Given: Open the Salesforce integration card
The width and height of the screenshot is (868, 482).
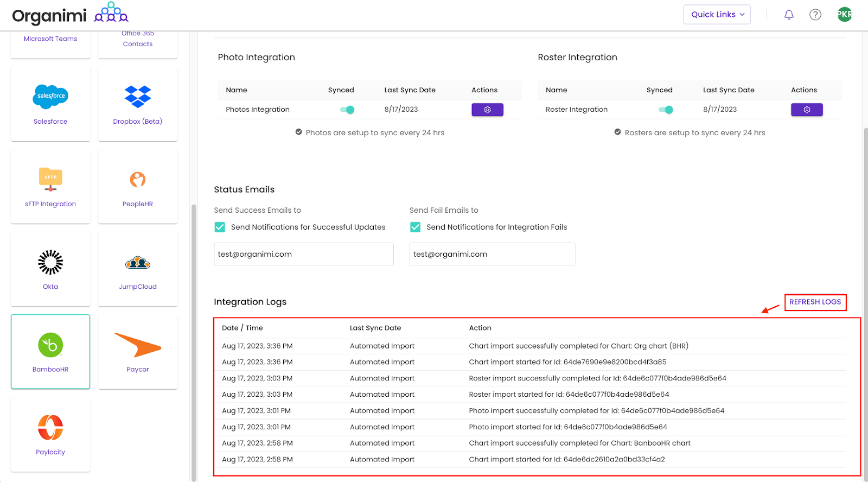Looking at the screenshot, I should coord(50,104).
